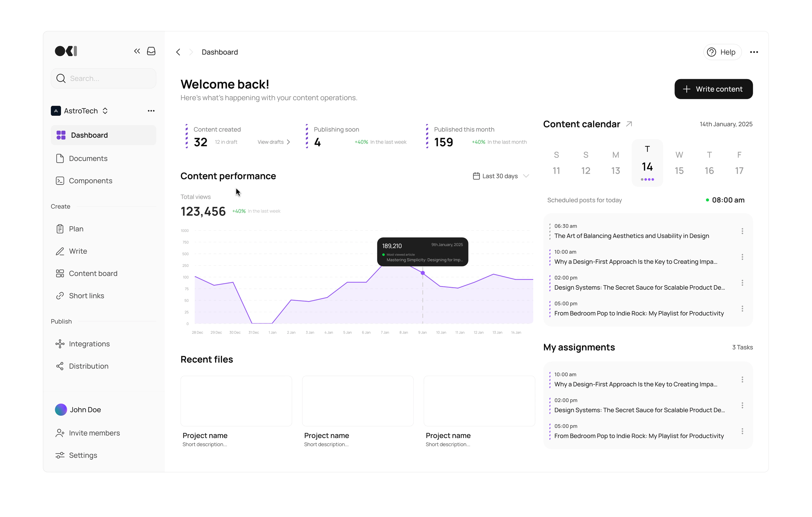Open AstroTech workspace more options
This screenshot has width=812, height=517.
pyautogui.click(x=151, y=111)
